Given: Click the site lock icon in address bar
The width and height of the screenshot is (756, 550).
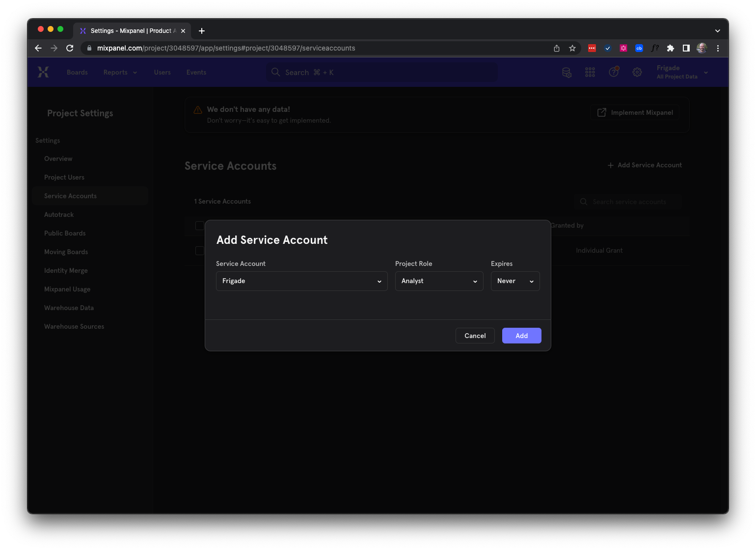Looking at the screenshot, I should coord(89,48).
